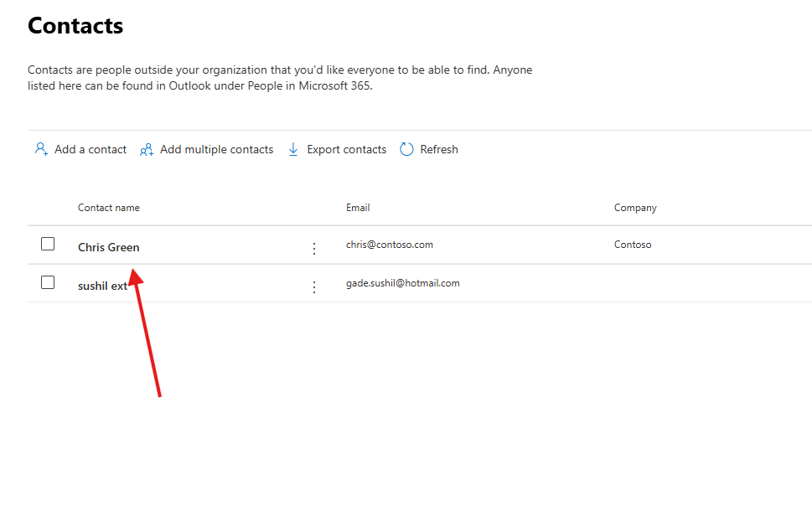
Task: Click the Add a contact person icon
Action: point(40,149)
